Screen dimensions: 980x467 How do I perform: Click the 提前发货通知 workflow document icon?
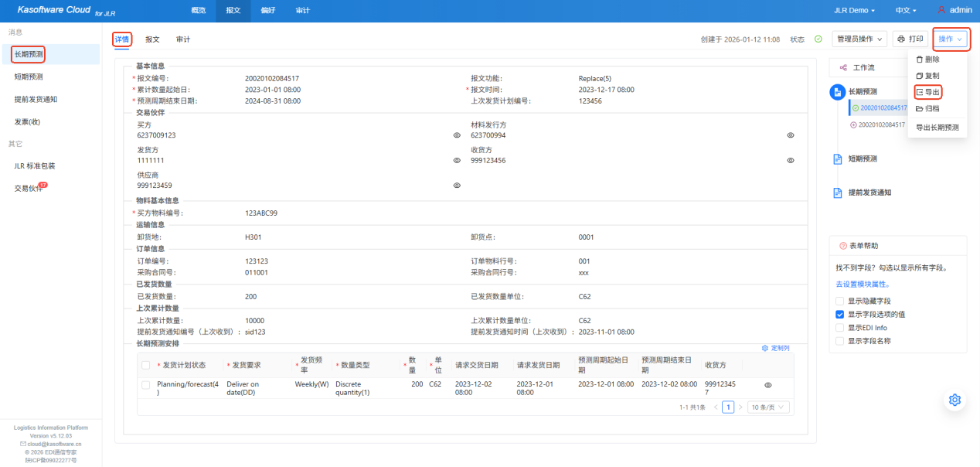837,193
